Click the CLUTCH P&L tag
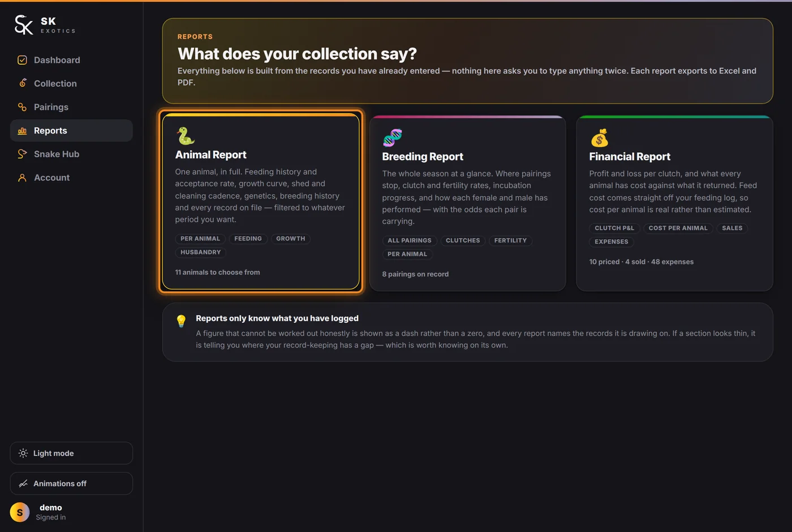792x532 pixels. [614, 228]
